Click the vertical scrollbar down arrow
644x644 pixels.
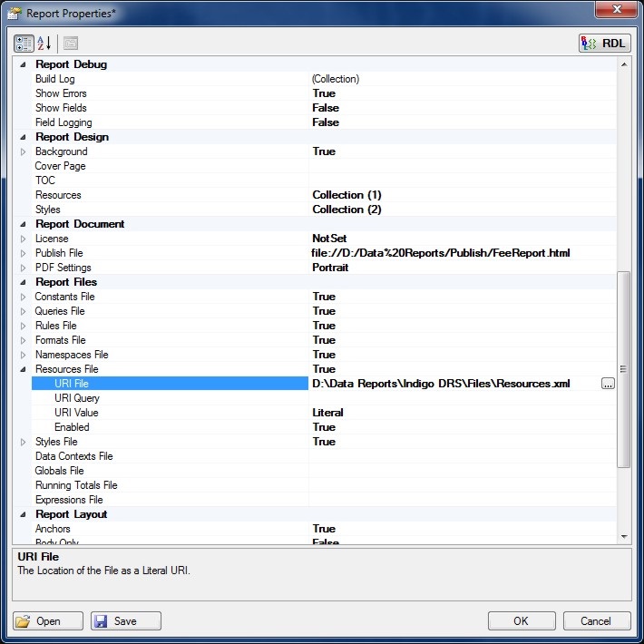tap(623, 537)
